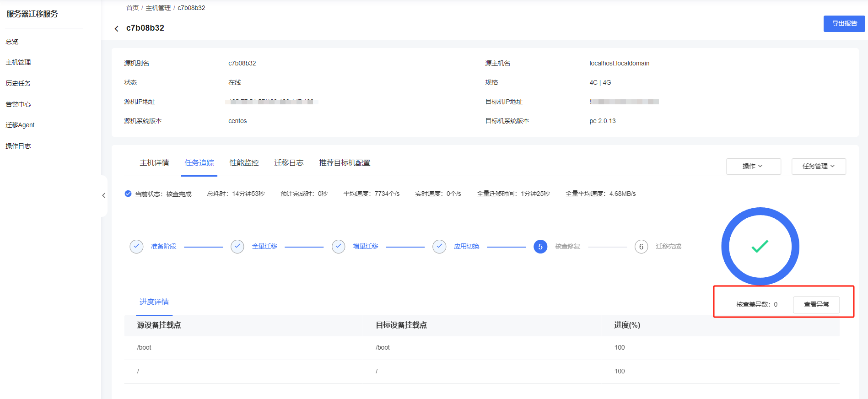Click the centos source system value
868x399 pixels.
coord(237,121)
